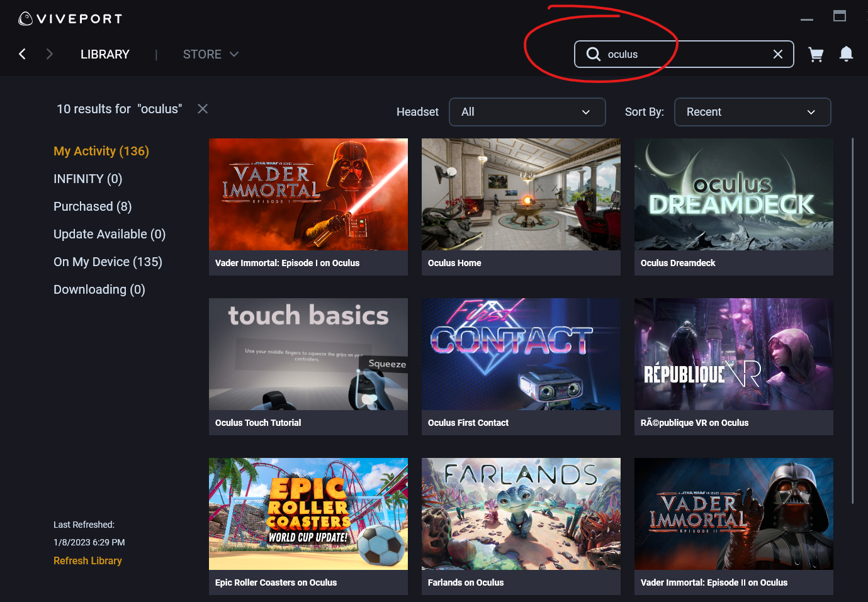Select Downloading (0) category

99,289
